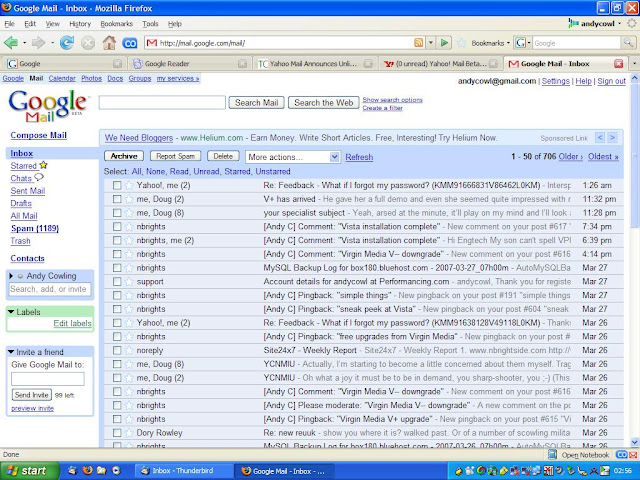Click the Compose Mail link
640x480 pixels.
(x=38, y=135)
